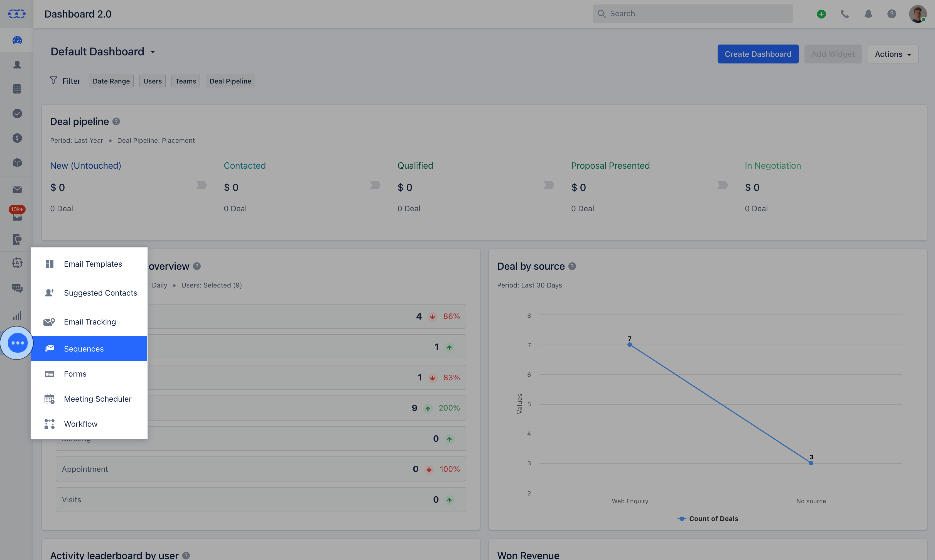Open the inbox icon with 10k+ badge

(x=17, y=214)
